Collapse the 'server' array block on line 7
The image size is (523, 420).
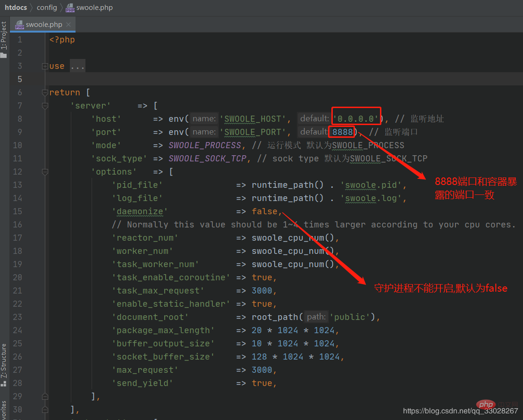[45, 106]
